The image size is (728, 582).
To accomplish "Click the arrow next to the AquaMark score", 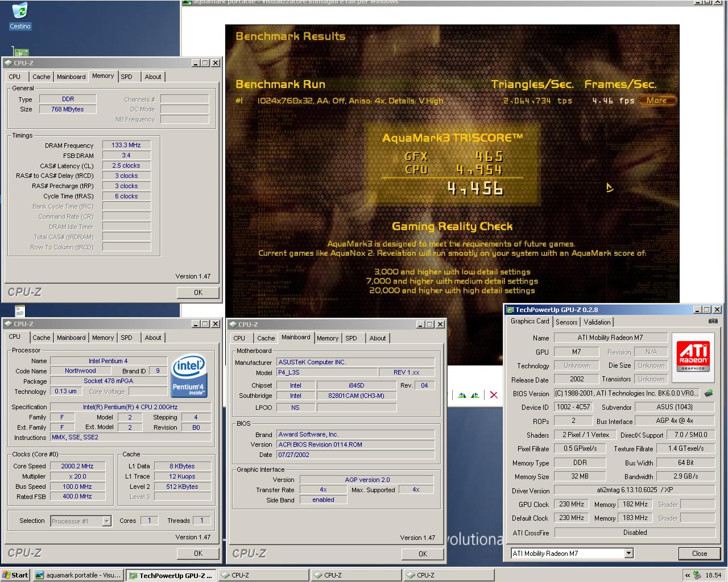I will tap(609, 188).
